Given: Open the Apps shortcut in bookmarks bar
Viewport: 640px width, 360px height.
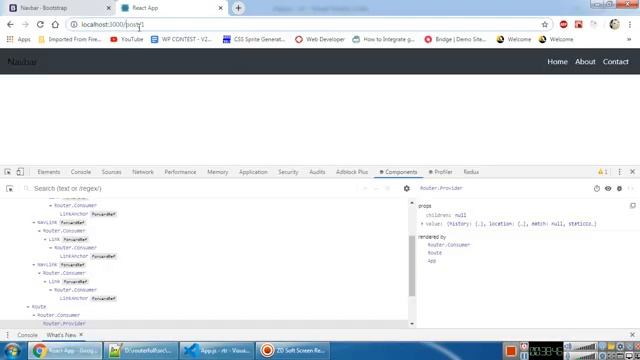Looking at the screenshot, I should click(19, 39).
